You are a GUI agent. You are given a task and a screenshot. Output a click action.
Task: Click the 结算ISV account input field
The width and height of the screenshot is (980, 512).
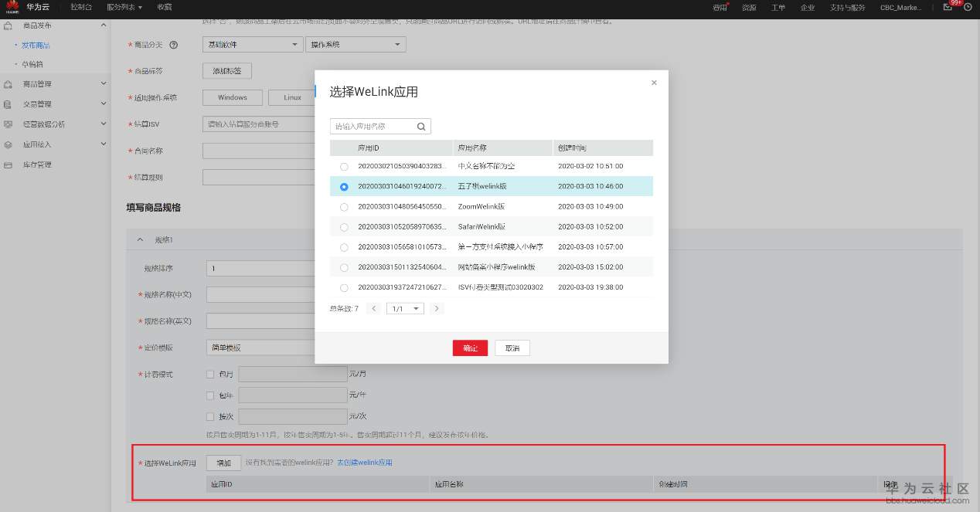(x=258, y=124)
